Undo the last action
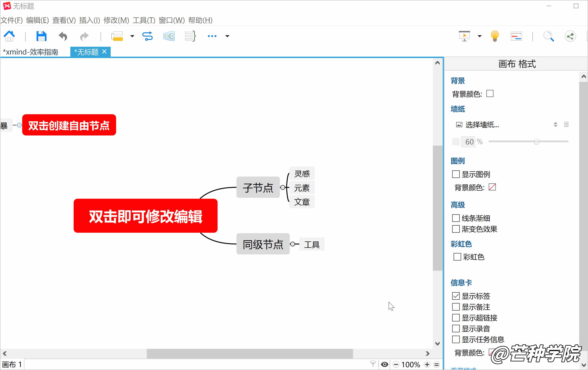Screen dimensions: 588x370 tap(63, 36)
